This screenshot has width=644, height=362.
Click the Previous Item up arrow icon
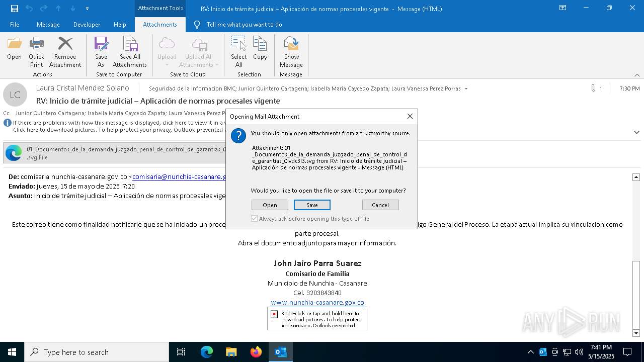(x=58, y=9)
